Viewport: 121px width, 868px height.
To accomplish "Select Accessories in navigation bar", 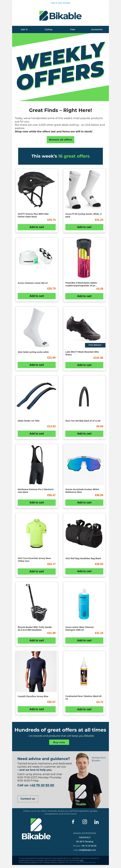I will [97, 29].
